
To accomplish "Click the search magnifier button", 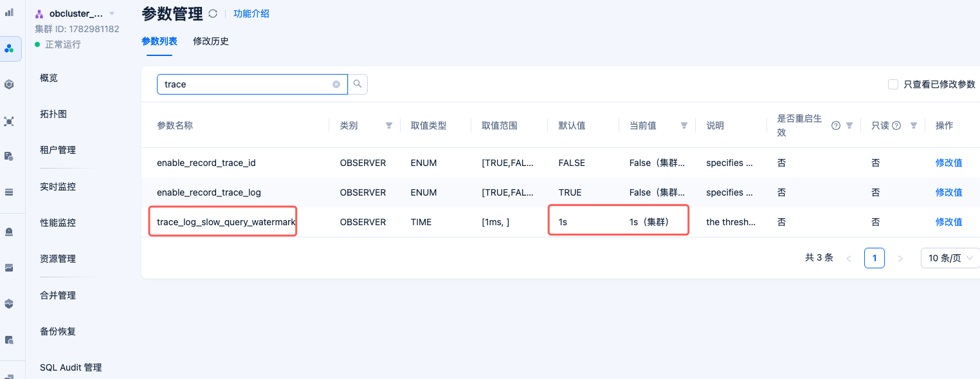I will (x=358, y=84).
